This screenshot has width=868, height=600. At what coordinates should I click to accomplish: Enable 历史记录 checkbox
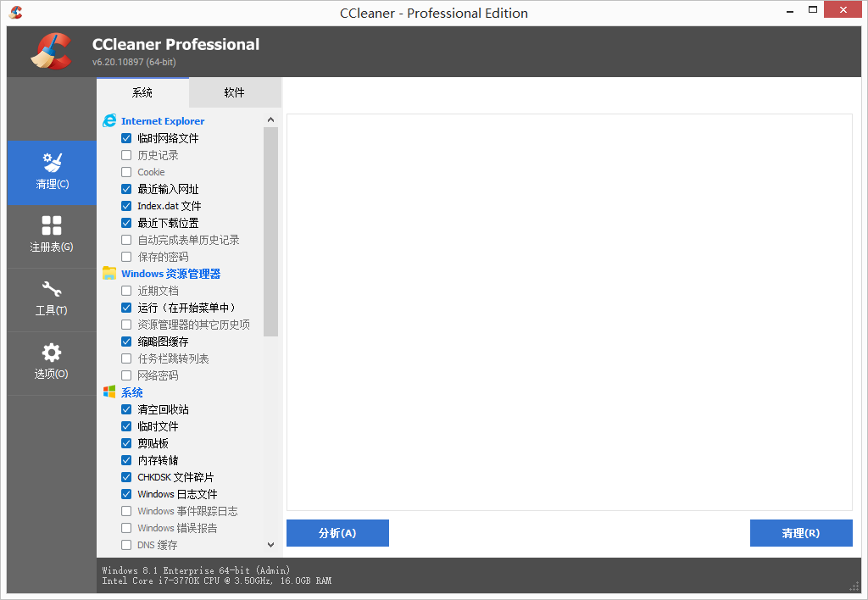tap(126, 155)
